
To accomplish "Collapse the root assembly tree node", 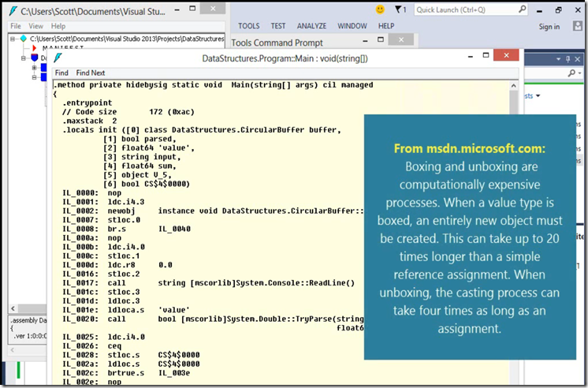I will click(x=13, y=39).
